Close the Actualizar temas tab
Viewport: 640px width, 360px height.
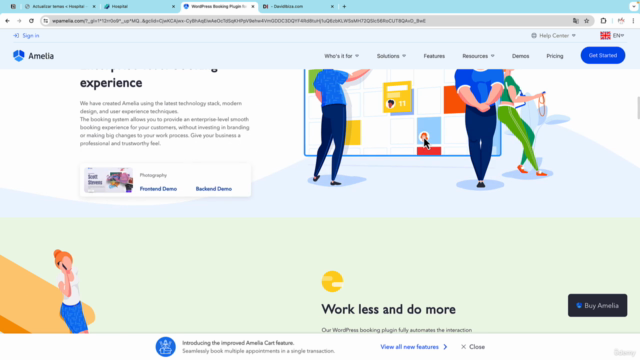[94, 7]
